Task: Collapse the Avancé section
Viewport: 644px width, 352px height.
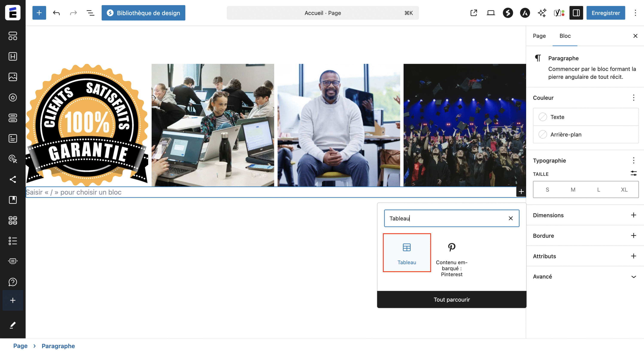Action: 633,276
